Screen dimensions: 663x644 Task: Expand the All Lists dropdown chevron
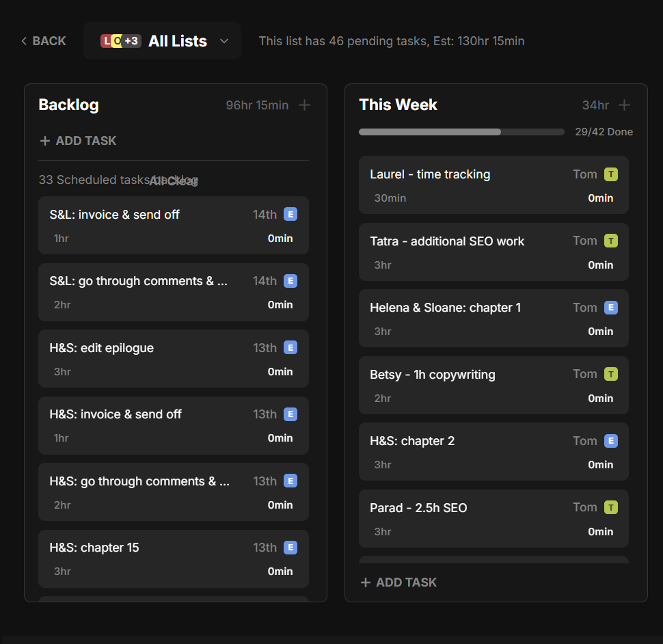click(x=224, y=41)
